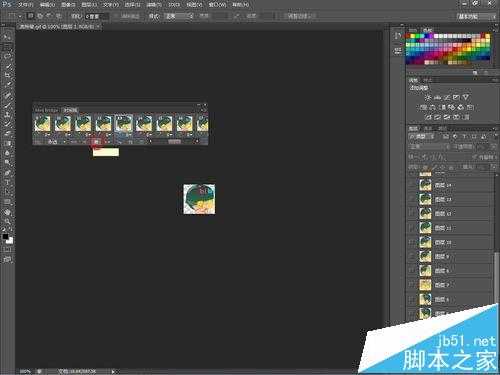
Task: Add a Curves adjustment layer
Action: (x=447, y=98)
